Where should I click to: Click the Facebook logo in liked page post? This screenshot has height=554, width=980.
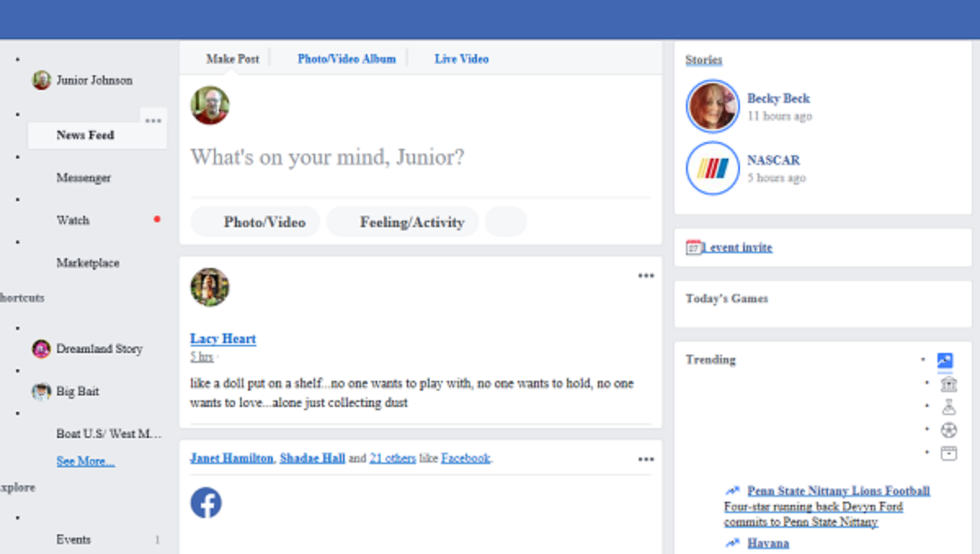click(206, 503)
